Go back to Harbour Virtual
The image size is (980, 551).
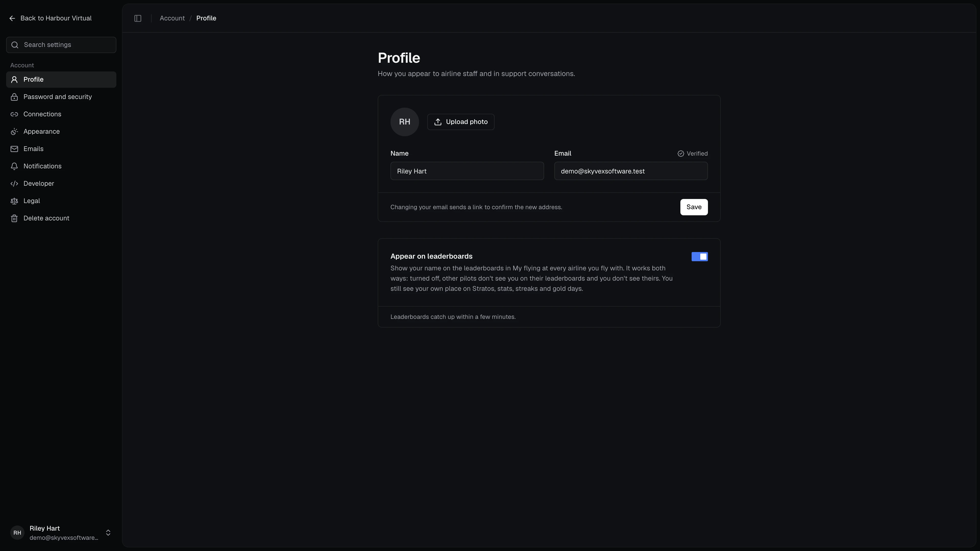pyautogui.click(x=50, y=18)
